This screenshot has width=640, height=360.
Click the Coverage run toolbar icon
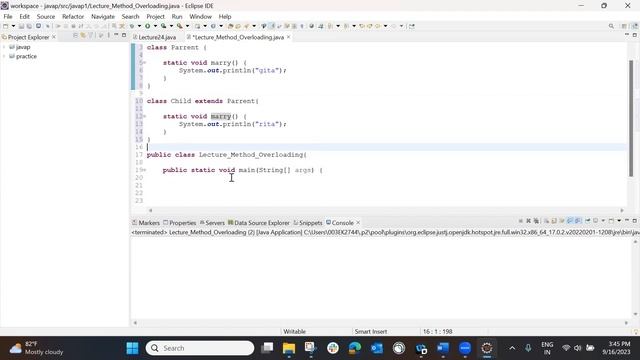pyautogui.click(x=163, y=26)
